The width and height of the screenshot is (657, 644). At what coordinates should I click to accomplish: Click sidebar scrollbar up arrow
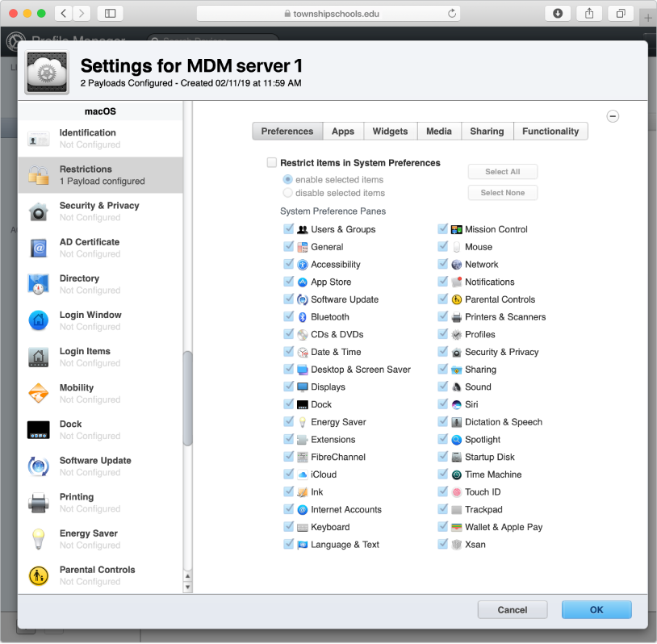pyautogui.click(x=188, y=576)
